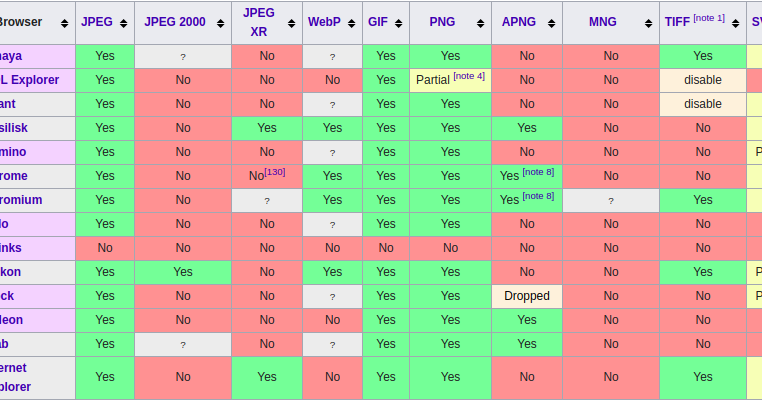Click sort arrows in PNG header

tap(481, 23)
